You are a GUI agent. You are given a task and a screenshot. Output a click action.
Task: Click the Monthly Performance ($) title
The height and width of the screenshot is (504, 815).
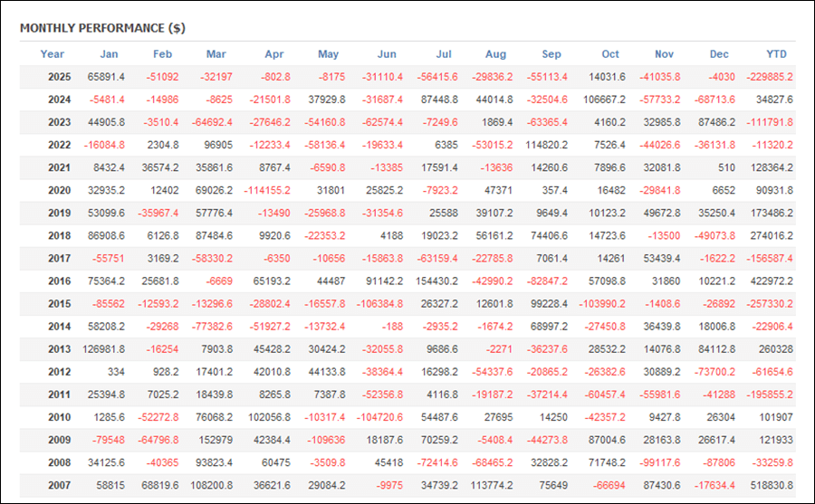(102, 28)
